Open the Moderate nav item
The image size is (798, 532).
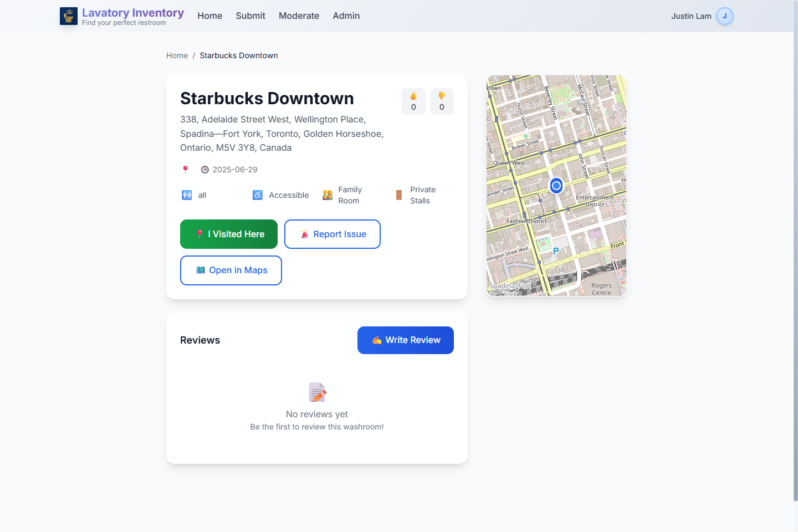[x=299, y=16]
